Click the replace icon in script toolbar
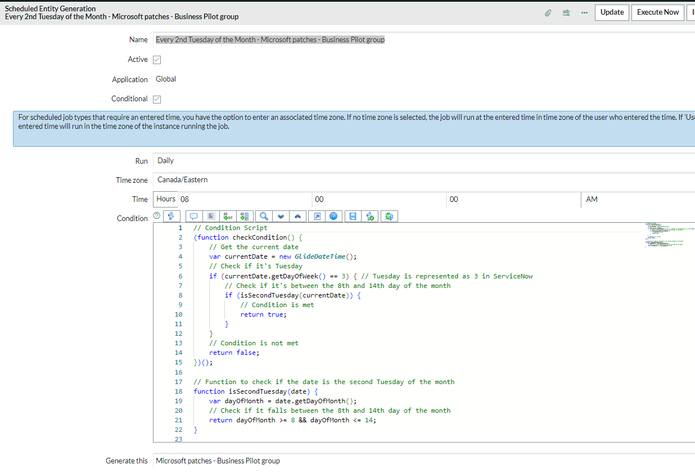695x473 pixels. [x=228, y=216]
